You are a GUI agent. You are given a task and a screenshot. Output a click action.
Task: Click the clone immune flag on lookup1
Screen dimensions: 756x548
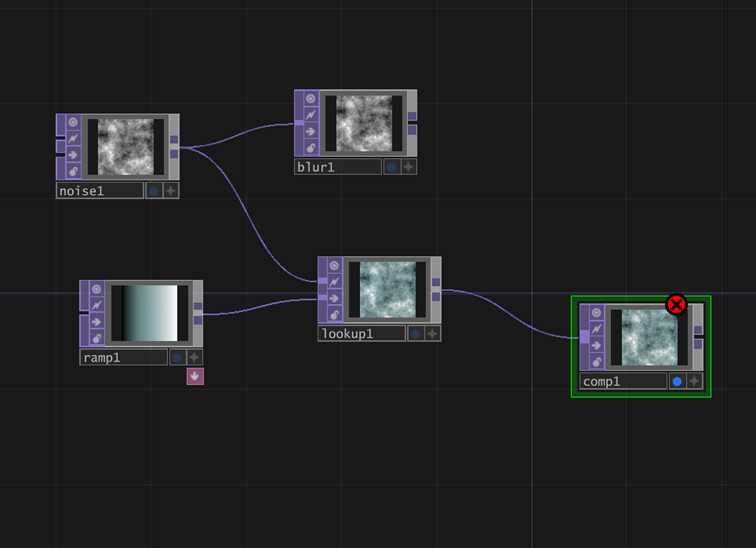tap(334, 282)
